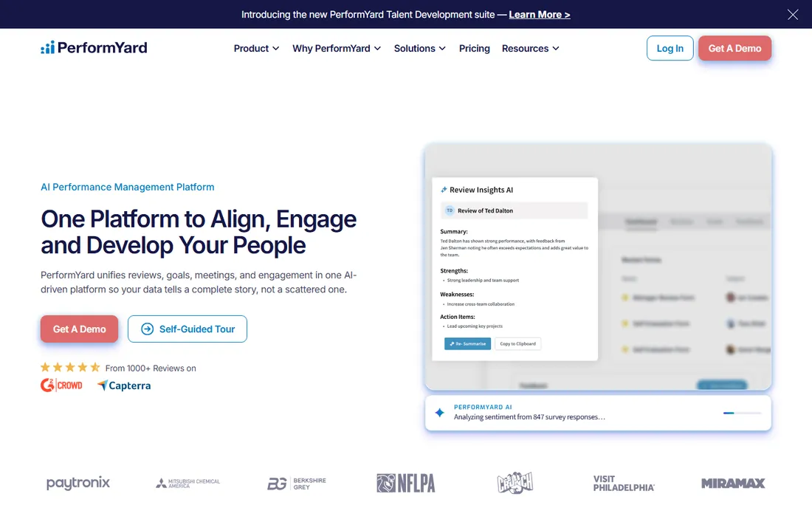This screenshot has width=812, height=508.
Task: Click the Mitsubishi Chemical America logo
Action: 188,483
